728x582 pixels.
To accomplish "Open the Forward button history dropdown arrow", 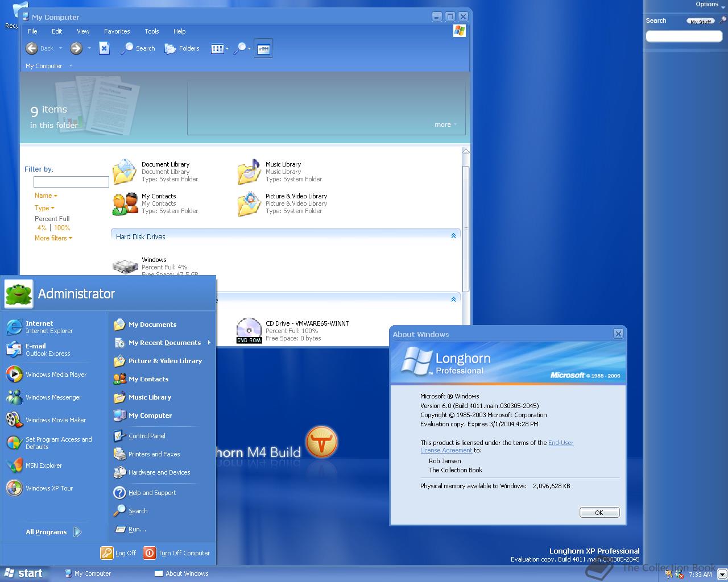I will [x=89, y=48].
